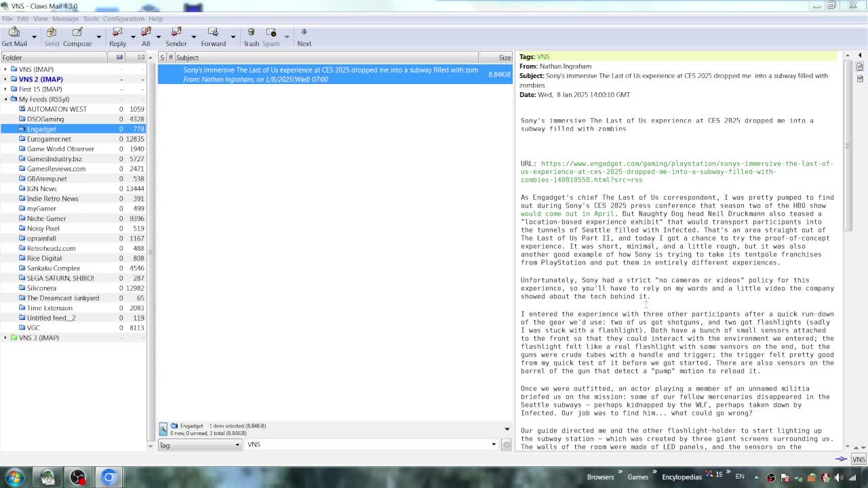Sort messages by Subject column
868x488 pixels.
pos(325,58)
